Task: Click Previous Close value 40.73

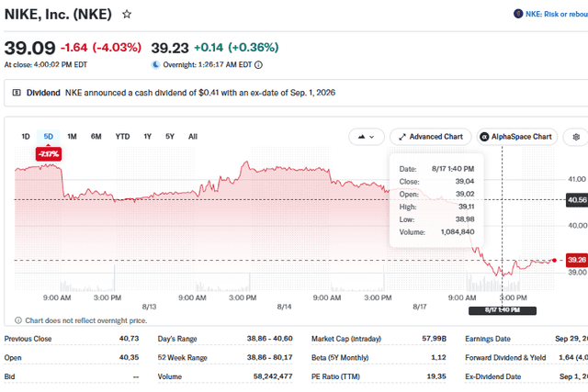Action: coord(129,339)
